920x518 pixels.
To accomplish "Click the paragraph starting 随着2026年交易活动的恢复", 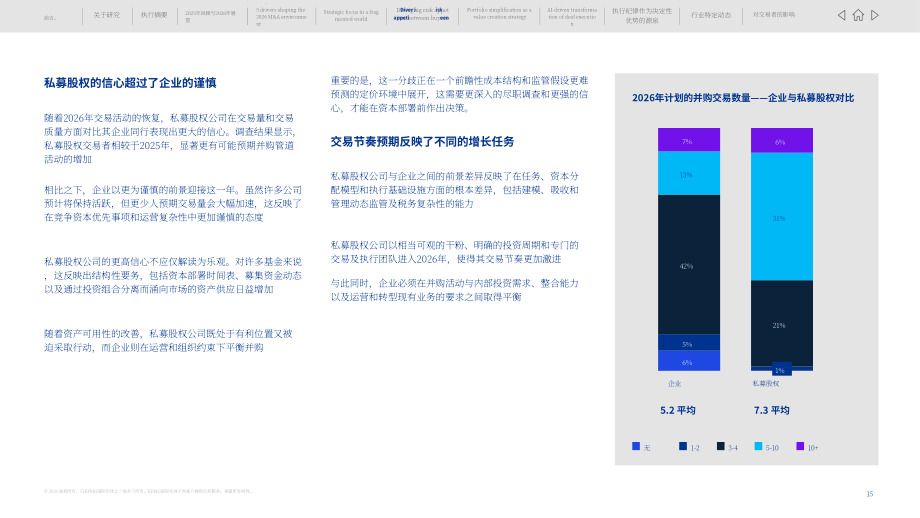I will (x=170, y=138).
